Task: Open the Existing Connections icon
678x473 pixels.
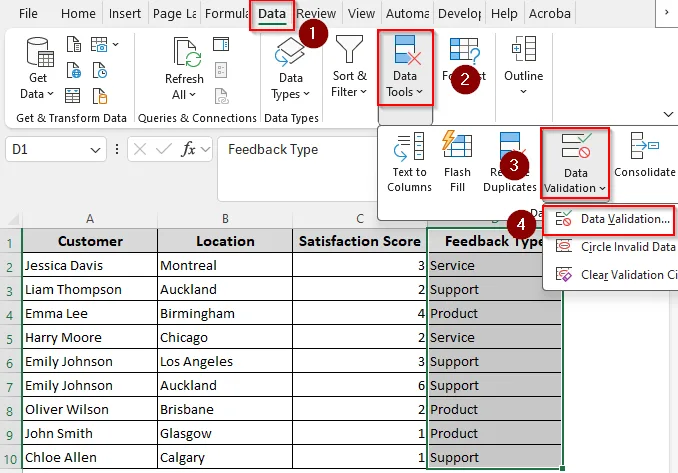Action: point(99,96)
